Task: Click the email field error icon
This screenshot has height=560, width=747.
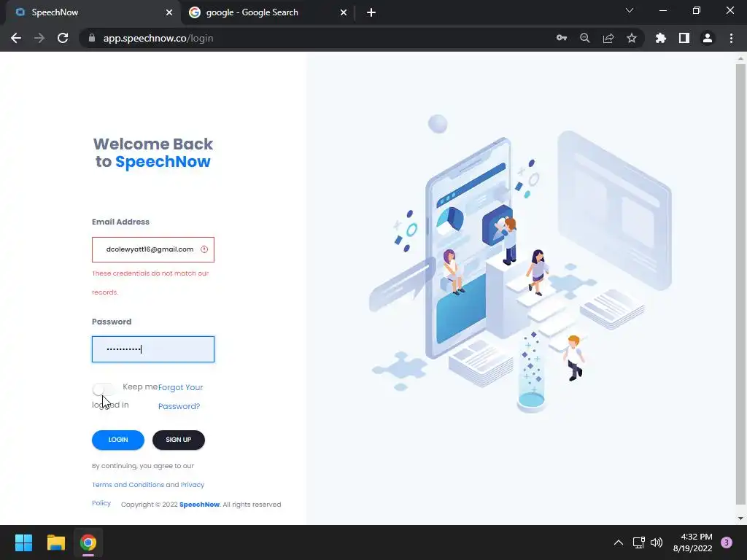Action: [x=204, y=249]
